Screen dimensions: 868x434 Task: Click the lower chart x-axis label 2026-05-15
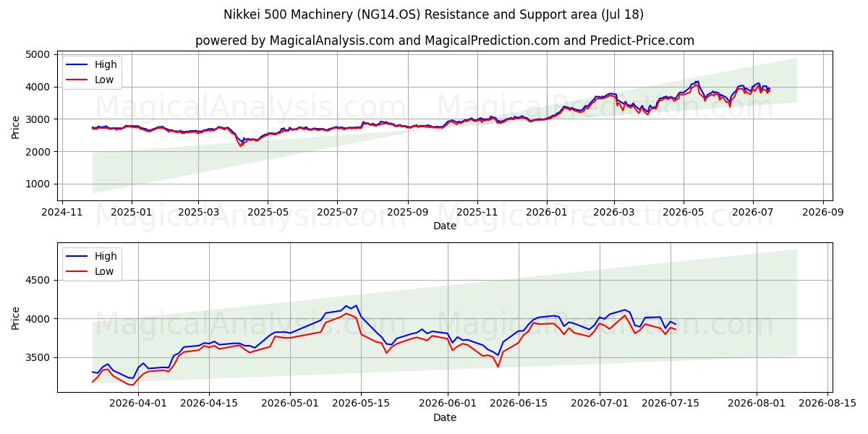click(x=362, y=404)
